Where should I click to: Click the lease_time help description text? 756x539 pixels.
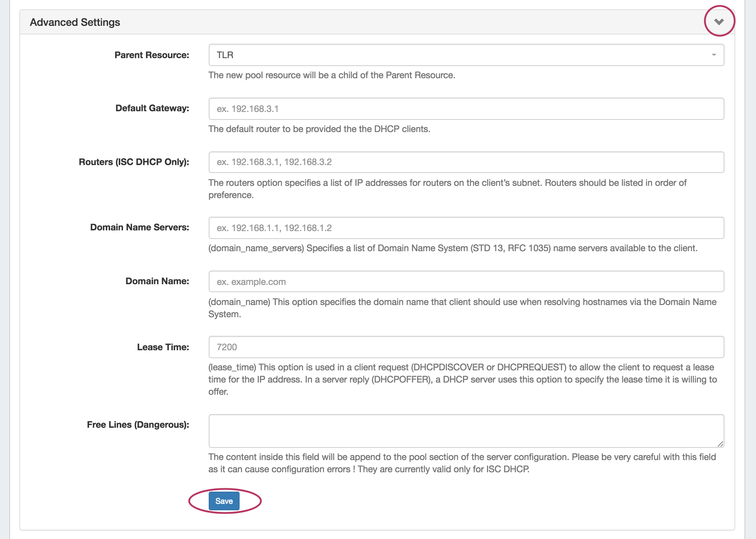[x=462, y=379]
